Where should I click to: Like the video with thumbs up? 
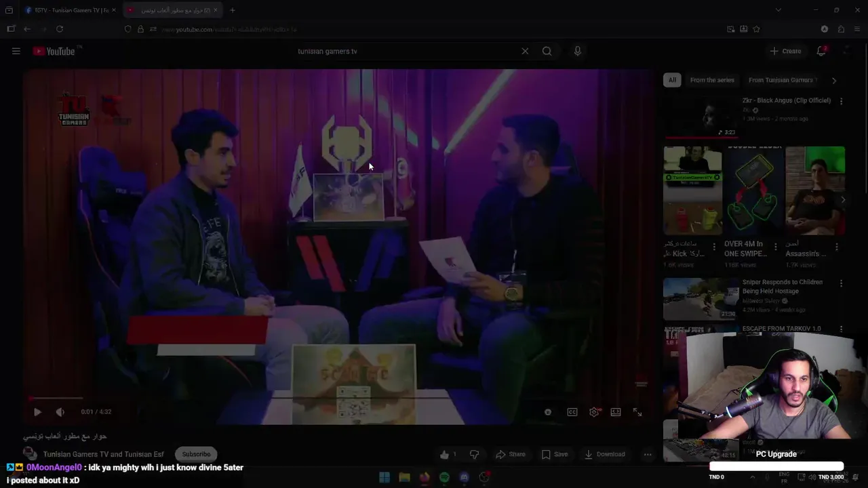[x=448, y=454]
